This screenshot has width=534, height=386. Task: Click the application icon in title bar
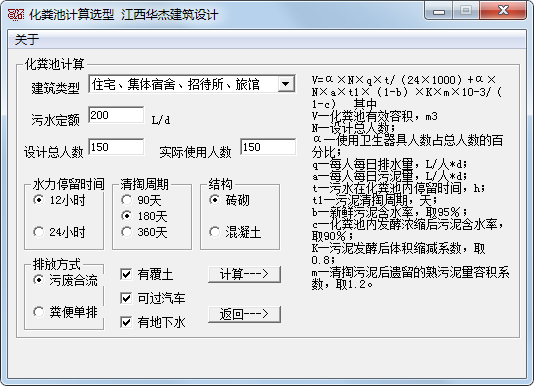pos(16,14)
